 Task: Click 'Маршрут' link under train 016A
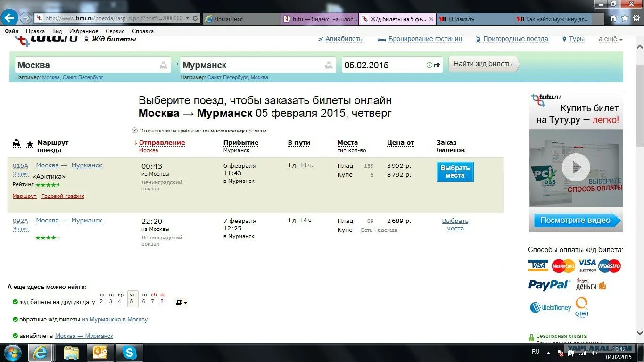tap(25, 196)
